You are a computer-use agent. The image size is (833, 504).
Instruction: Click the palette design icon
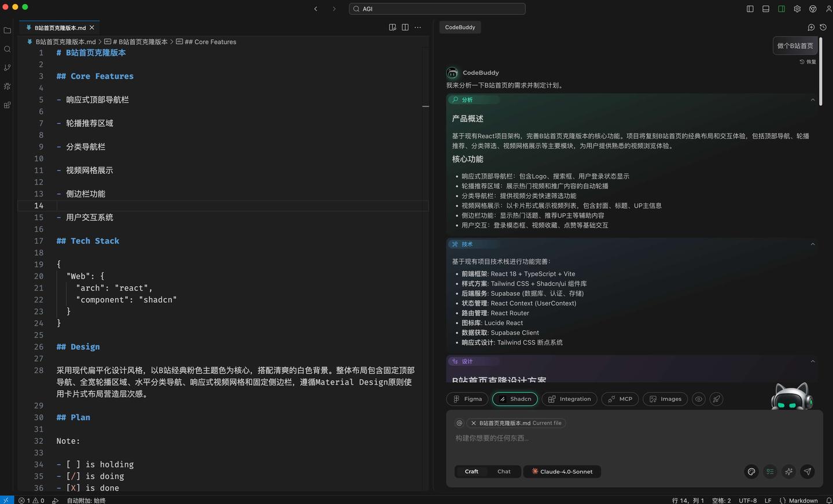(751, 472)
